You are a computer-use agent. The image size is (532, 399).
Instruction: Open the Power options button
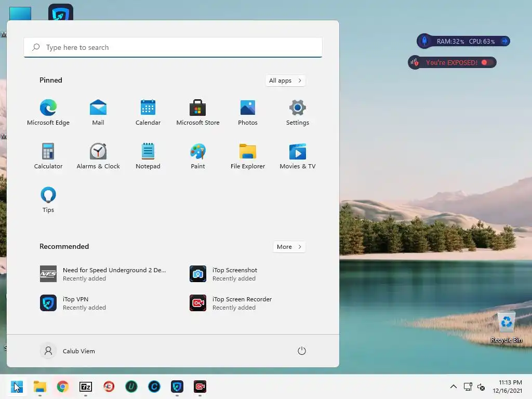302,351
